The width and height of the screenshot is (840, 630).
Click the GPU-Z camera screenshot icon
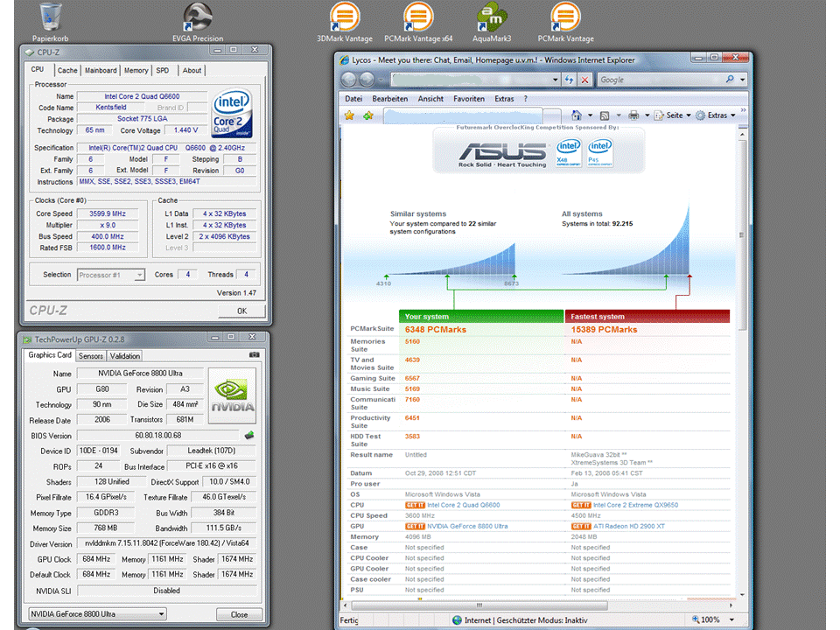pos(254,354)
